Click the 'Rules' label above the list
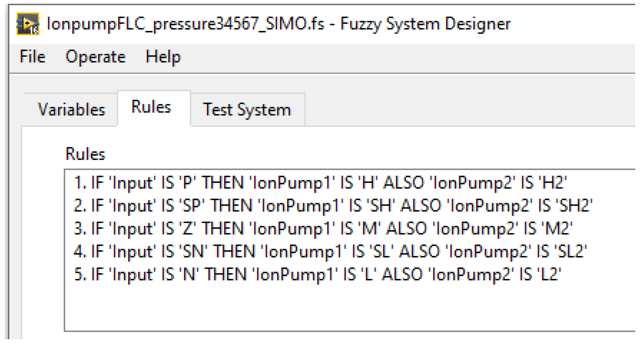644x344 pixels. coord(85,154)
